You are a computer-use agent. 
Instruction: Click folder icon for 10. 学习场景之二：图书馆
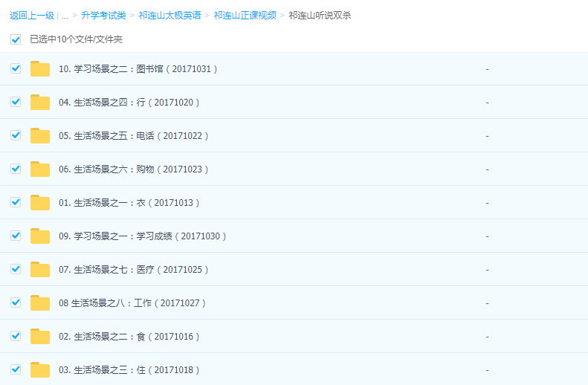tap(40, 69)
